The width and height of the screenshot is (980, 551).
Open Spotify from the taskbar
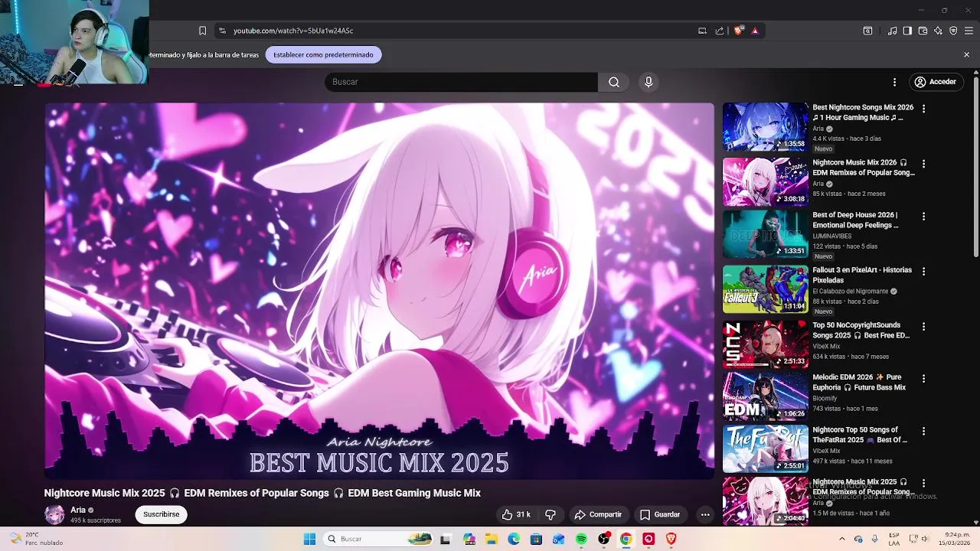pyautogui.click(x=581, y=539)
